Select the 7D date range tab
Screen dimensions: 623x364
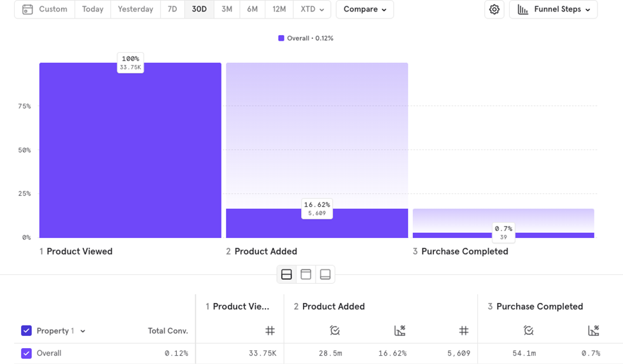[172, 10]
